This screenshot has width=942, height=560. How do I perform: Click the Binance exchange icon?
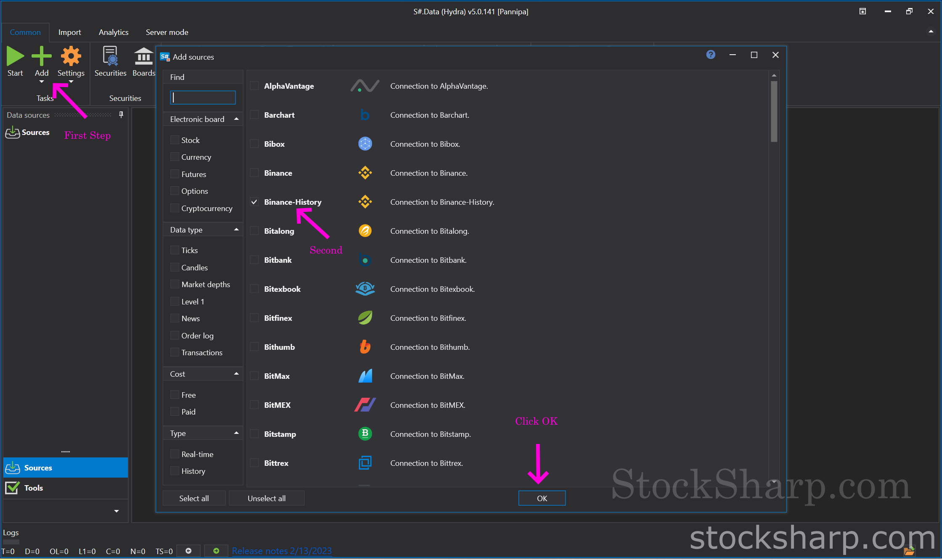pos(366,173)
